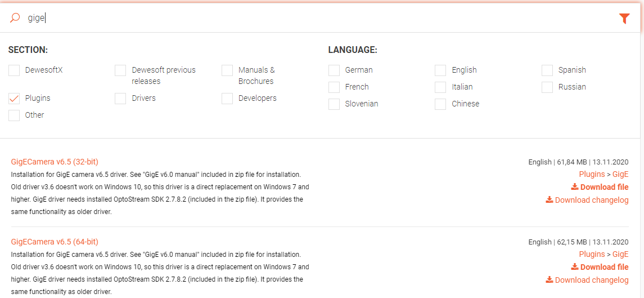Screen dimensions: 644x298
Task: Download changelog for 32-bit GigECamera
Action: click(587, 200)
